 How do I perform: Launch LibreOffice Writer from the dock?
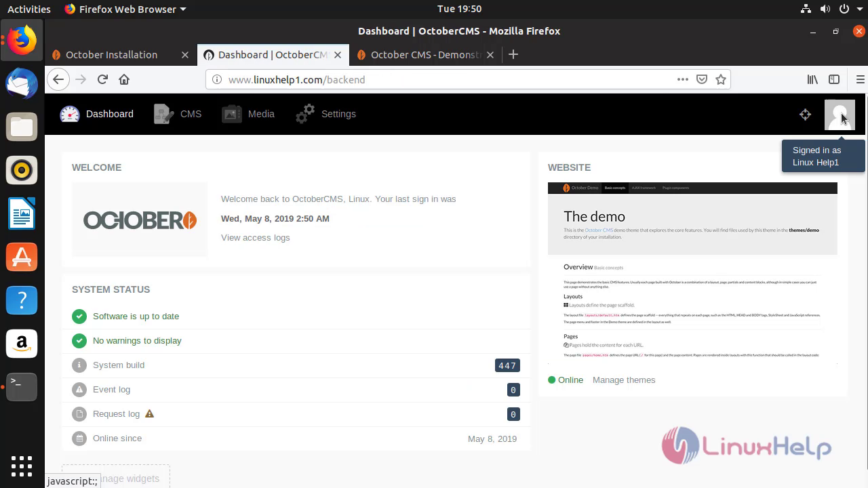(x=22, y=213)
